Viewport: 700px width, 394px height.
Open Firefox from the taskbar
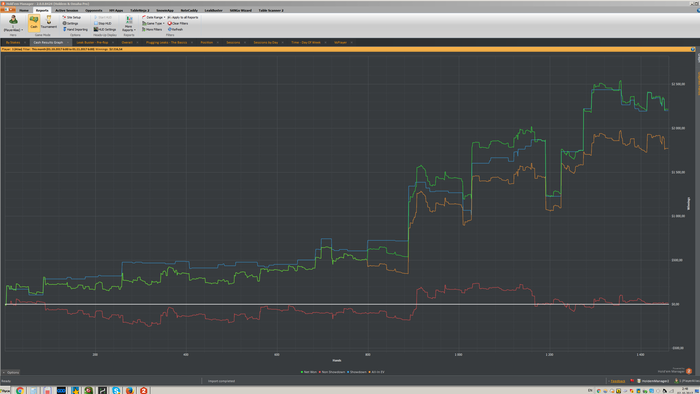point(130,390)
